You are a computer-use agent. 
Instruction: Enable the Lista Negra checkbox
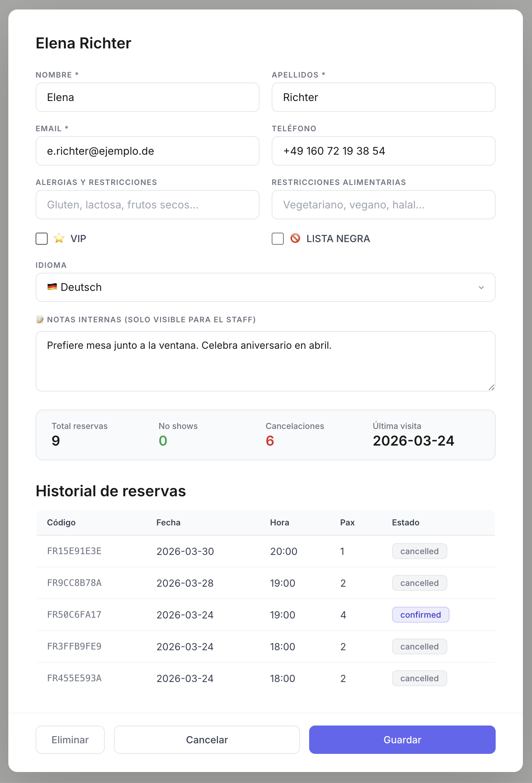(278, 239)
